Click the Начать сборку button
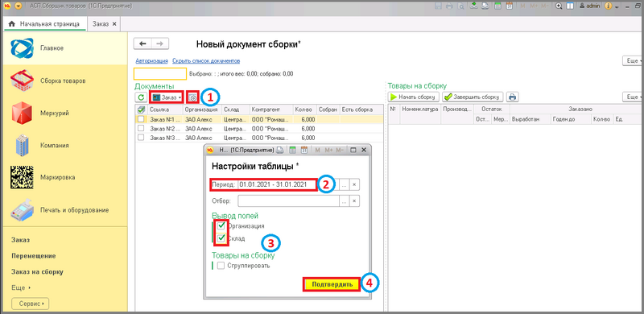 click(x=414, y=97)
